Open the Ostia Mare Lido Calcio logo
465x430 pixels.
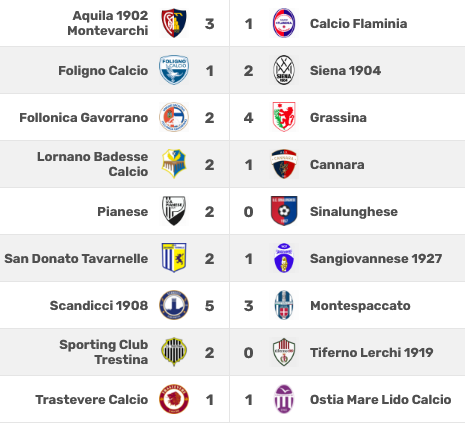(x=284, y=399)
